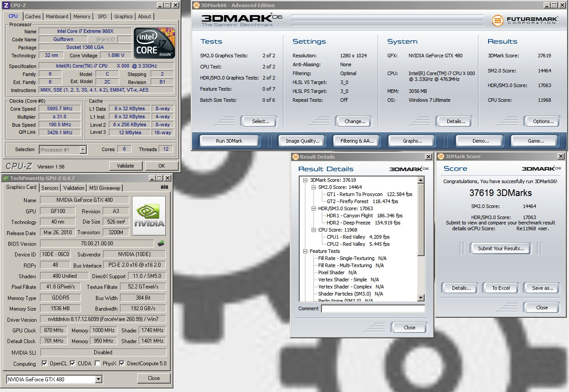This screenshot has height=392, width=569.
Task: Open the GPU selection dropdown in GPU-Z
Action: [x=99, y=379]
